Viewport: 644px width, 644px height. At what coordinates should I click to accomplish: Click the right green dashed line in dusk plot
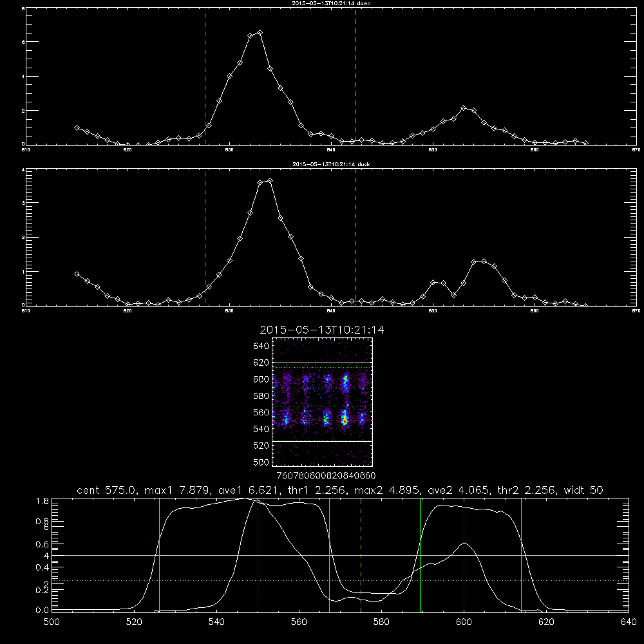click(x=355, y=238)
